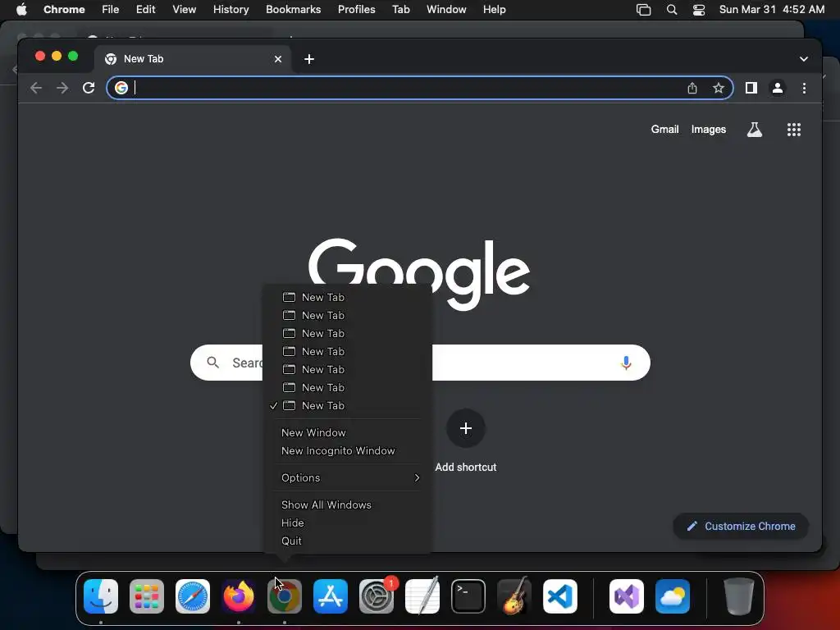This screenshot has width=840, height=630.
Task: Open Safari from the dock
Action: 192,596
